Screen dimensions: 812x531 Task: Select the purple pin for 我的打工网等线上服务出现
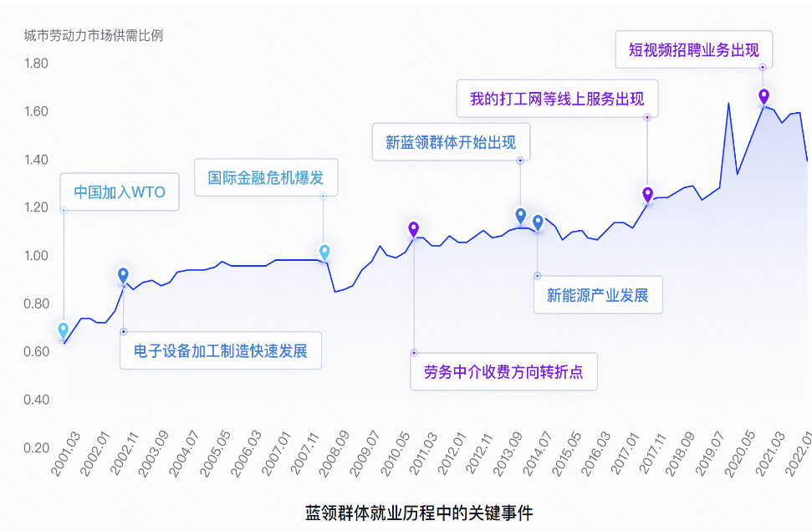647,194
